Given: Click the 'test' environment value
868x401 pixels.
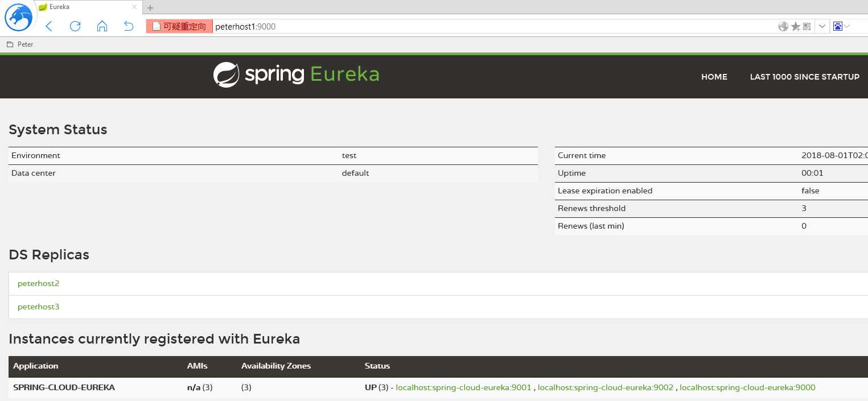Looking at the screenshot, I should 349,155.
